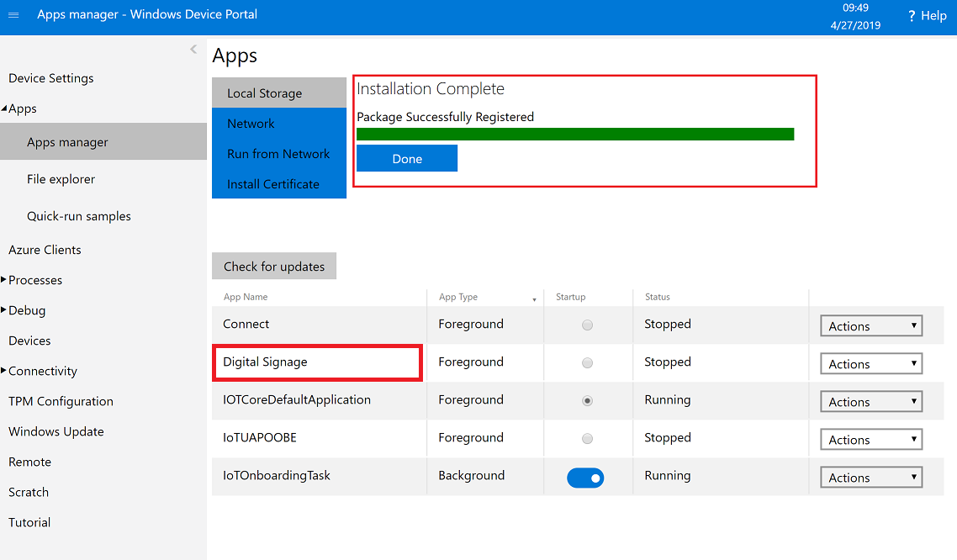Switch to the Network install tab
The image size is (957, 560).
point(278,124)
